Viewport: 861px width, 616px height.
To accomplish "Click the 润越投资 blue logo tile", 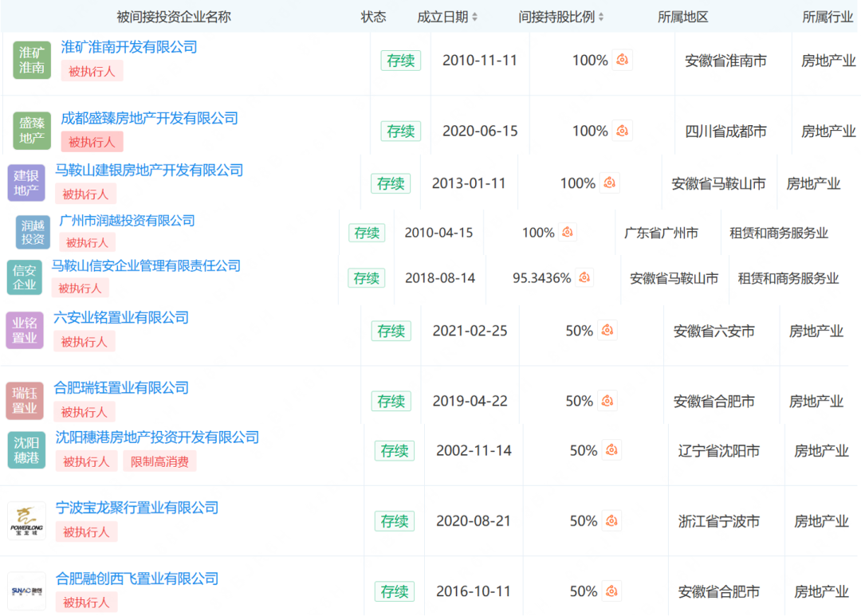I will click(x=33, y=232).
